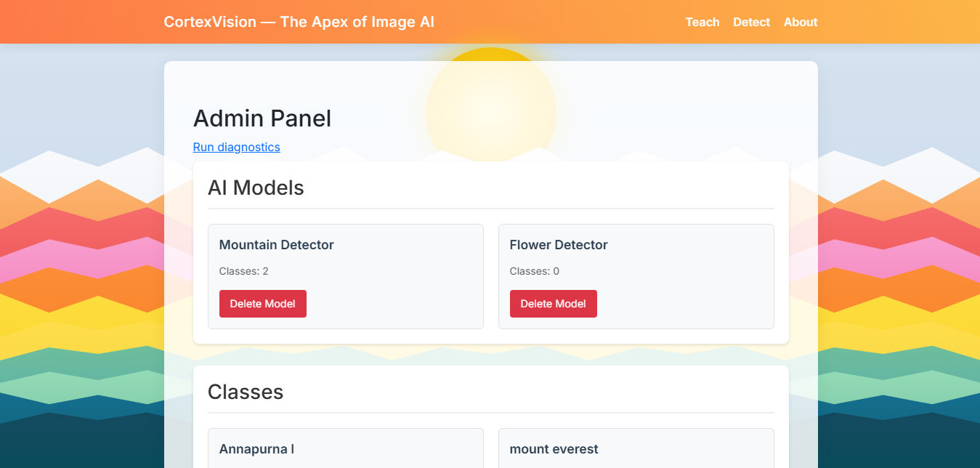The width and height of the screenshot is (980, 468).
Task: Click the "Classes: 2" count text
Action: 243,271
